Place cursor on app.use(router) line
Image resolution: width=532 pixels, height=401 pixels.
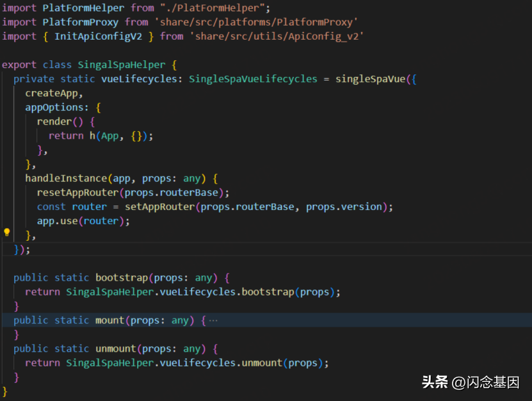point(83,220)
